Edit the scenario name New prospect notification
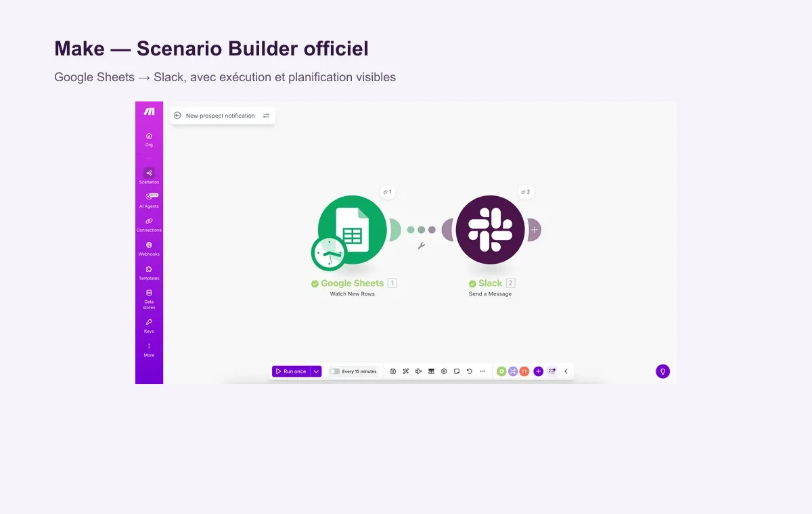This screenshot has height=514, width=812. [x=221, y=116]
